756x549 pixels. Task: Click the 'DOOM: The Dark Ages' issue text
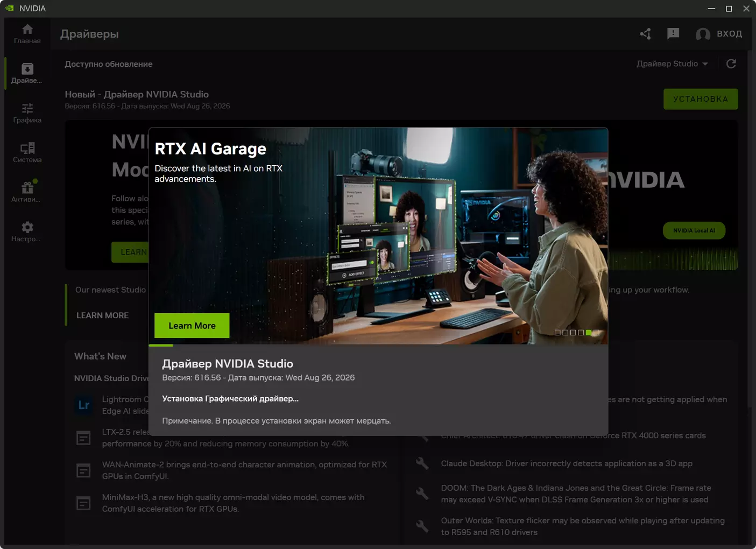576,494
